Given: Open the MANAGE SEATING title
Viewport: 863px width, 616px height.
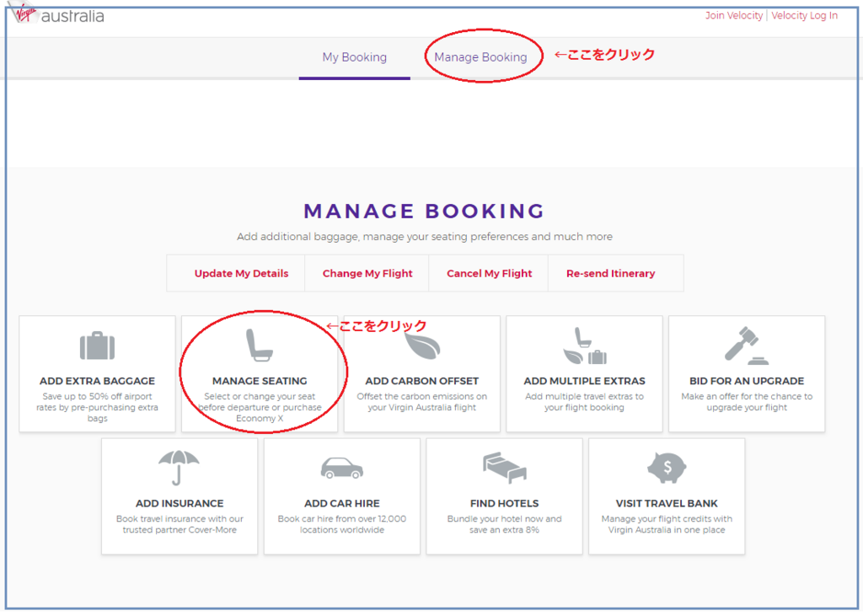Looking at the screenshot, I should pos(260,381).
